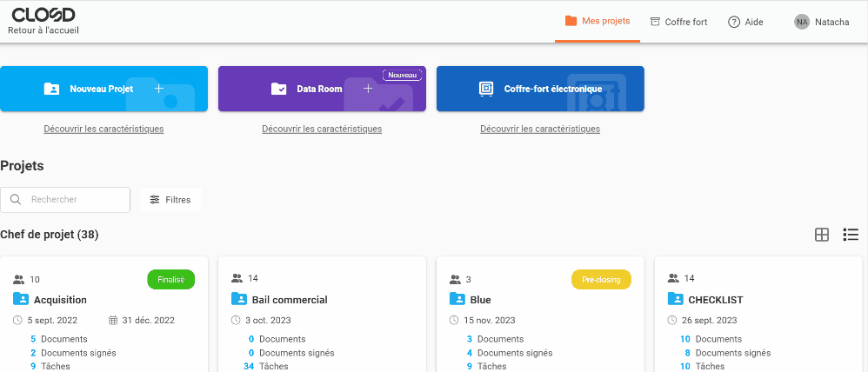Open the Mes projets tab
This screenshot has width=868, height=372.
click(598, 22)
